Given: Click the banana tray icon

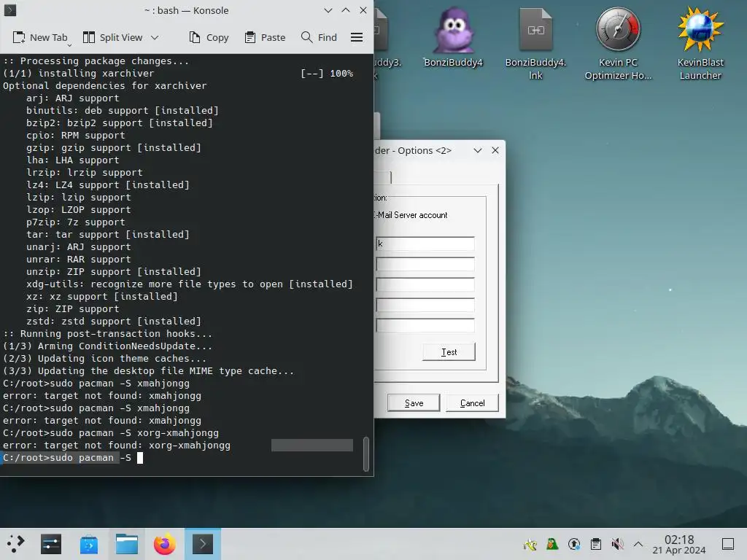Looking at the screenshot, I should click(x=530, y=544).
